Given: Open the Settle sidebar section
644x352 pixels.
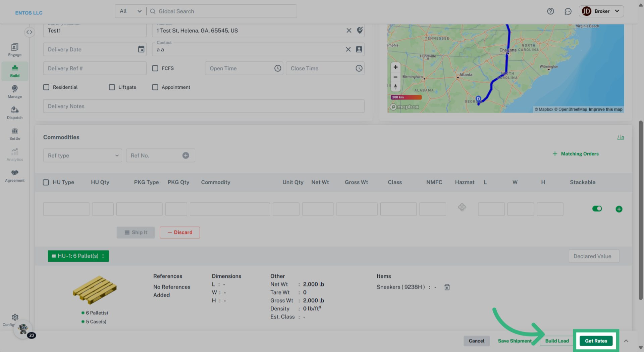Looking at the screenshot, I should 15,134.
